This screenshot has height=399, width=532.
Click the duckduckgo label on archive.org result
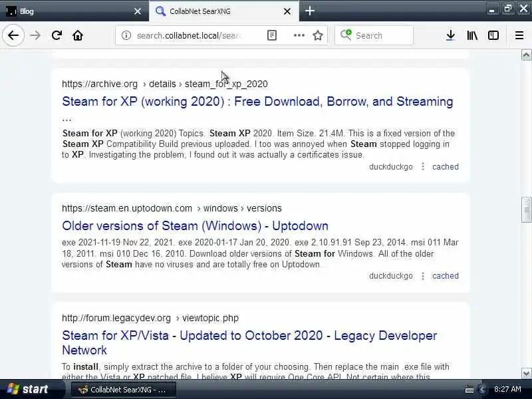point(391,167)
